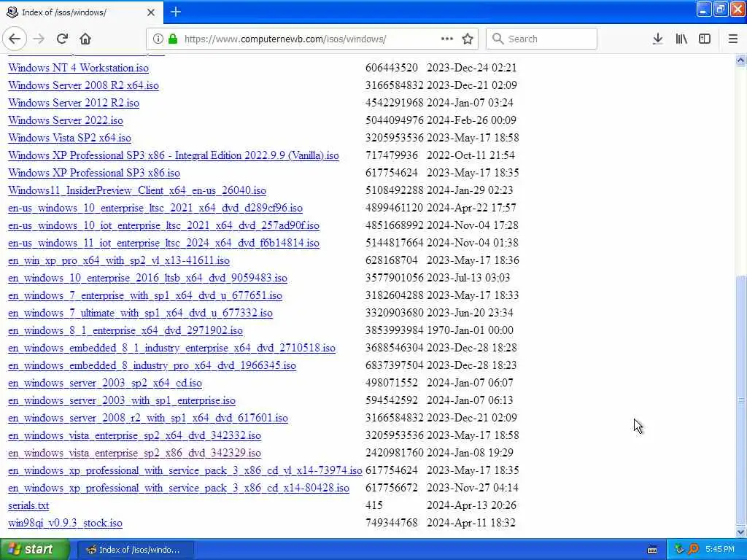Click the date 1970-Jan-01 00:00
The height and width of the screenshot is (560, 747).
(x=471, y=330)
